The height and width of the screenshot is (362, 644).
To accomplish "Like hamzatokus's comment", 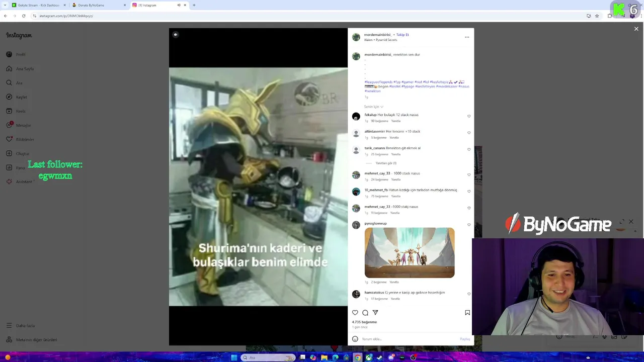I will pyautogui.click(x=469, y=294).
